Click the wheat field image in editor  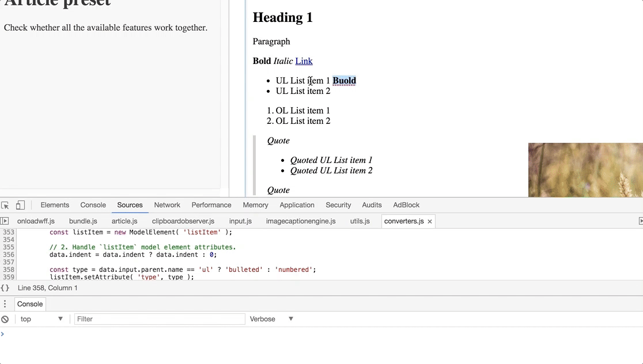click(x=585, y=170)
